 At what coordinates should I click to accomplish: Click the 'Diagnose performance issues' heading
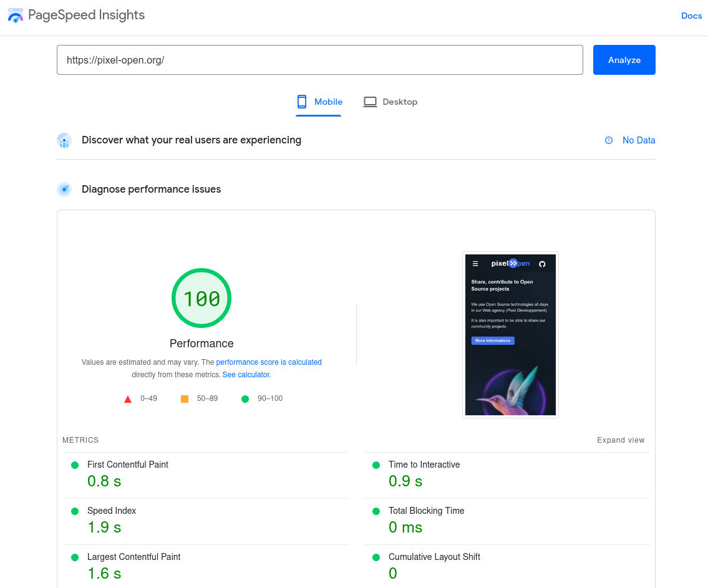(x=151, y=189)
